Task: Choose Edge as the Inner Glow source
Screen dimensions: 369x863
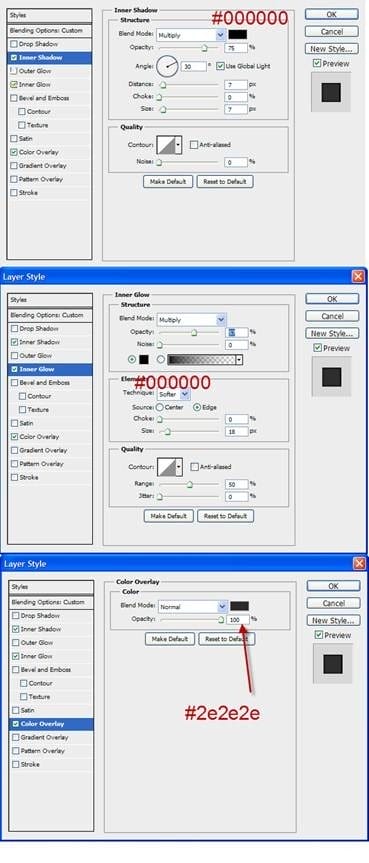Action: coord(197,407)
